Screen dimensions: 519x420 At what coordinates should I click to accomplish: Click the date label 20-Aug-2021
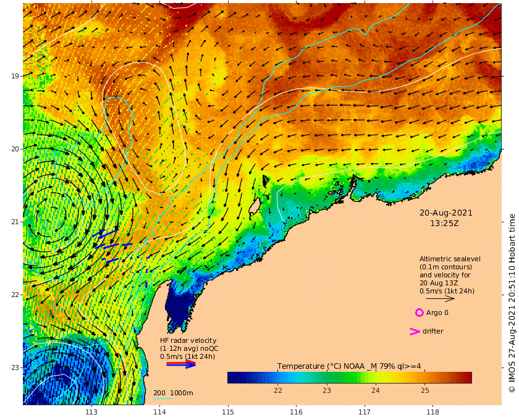[446, 213]
